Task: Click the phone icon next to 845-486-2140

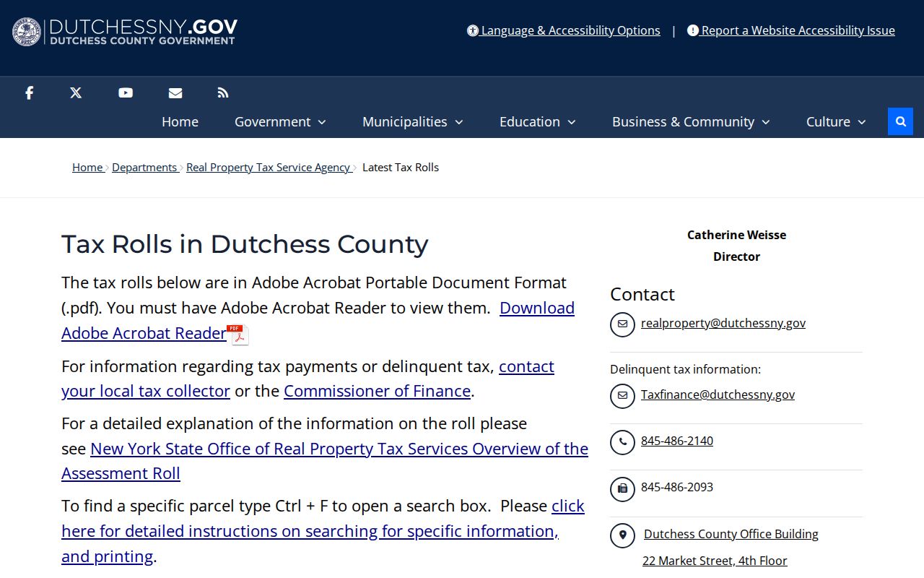Action: click(x=622, y=442)
